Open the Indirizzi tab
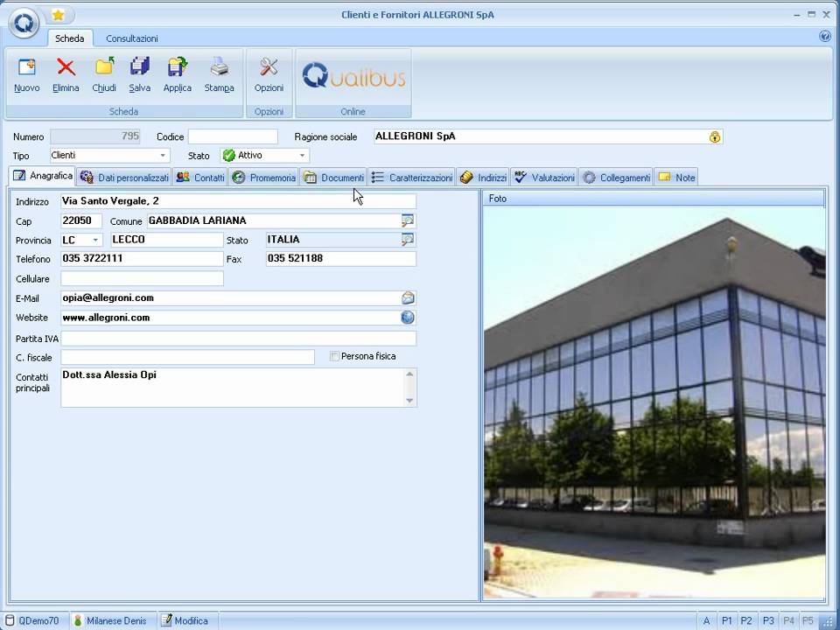This screenshot has height=630, width=840. click(x=483, y=178)
